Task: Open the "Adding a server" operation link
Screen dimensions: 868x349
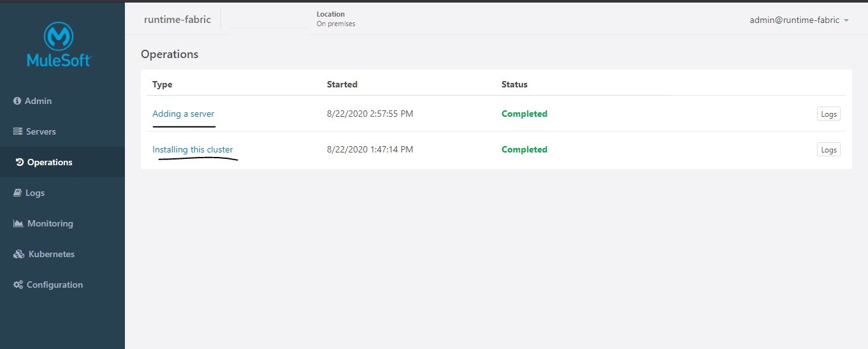Action: [x=183, y=114]
